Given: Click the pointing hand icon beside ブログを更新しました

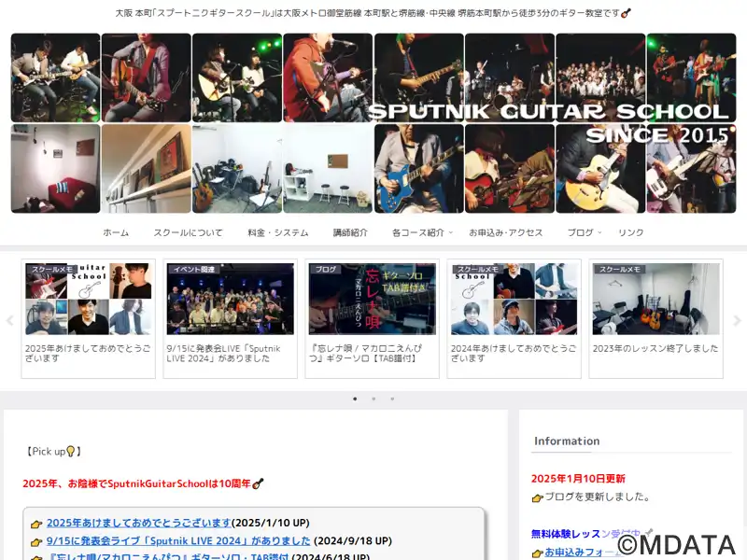Looking at the screenshot, I should click(538, 498).
